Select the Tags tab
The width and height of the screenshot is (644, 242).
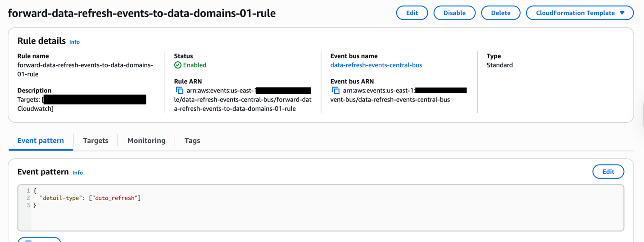tap(192, 141)
